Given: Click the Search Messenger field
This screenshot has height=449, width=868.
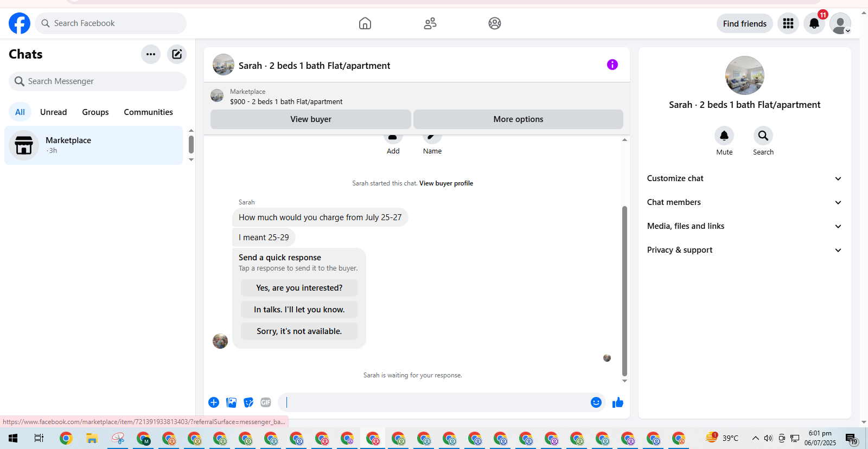Looking at the screenshot, I should click(98, 81).
